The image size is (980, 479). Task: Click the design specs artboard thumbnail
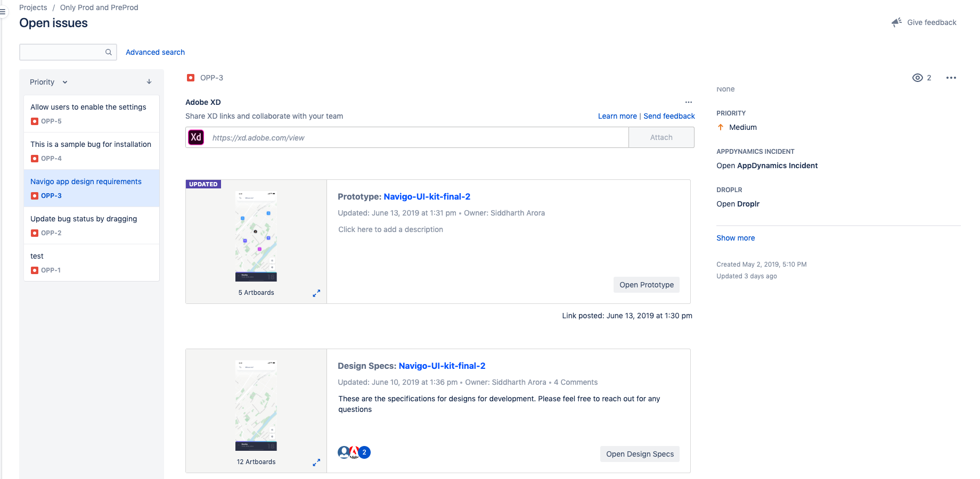pyautogui.click(x=256, y=406)
